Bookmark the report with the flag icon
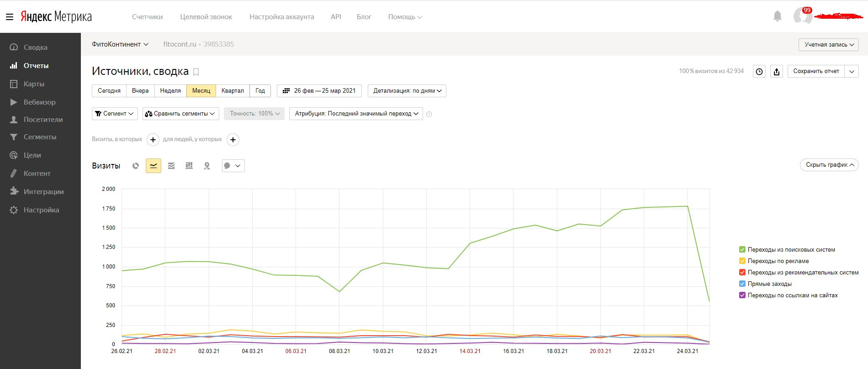 click(196, 72)
